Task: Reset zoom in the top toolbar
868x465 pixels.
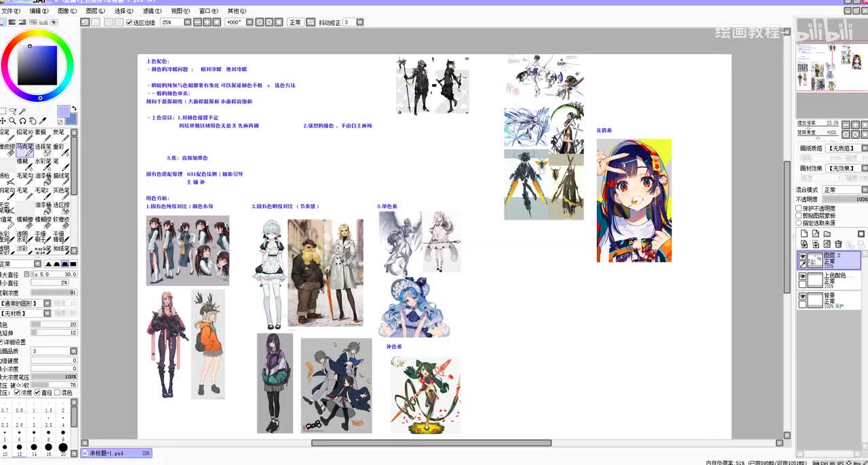Action: click(216, 22)
